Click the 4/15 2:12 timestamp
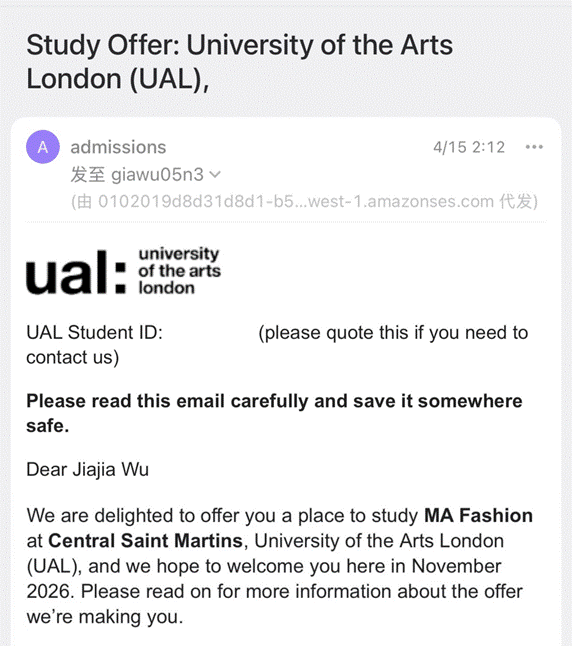The width and height of the screenshot is (572, 646). [469, 147]
